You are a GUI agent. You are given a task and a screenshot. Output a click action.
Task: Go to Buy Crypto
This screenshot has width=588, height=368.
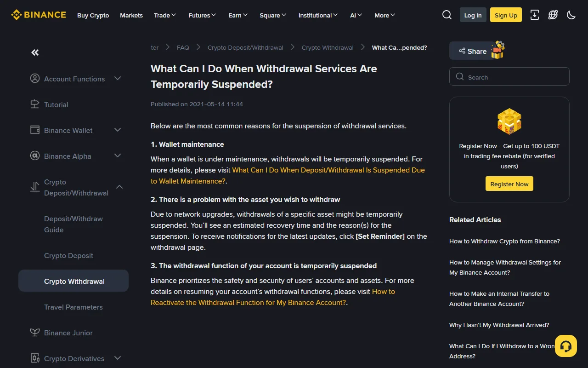click(93, 15)
